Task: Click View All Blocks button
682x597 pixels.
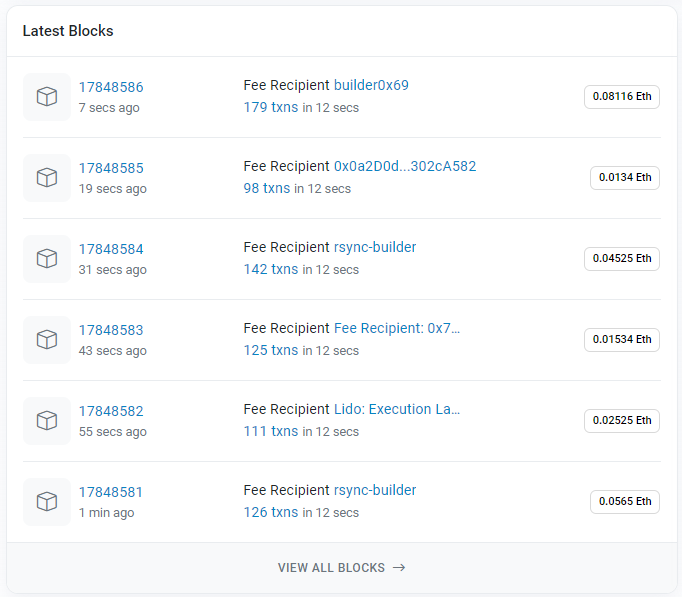Action: tap(331, 568)
